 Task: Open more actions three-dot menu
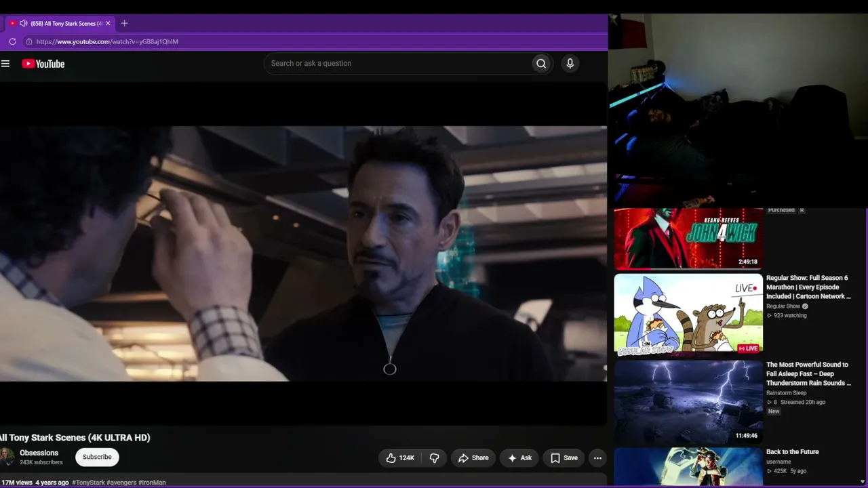597,458
